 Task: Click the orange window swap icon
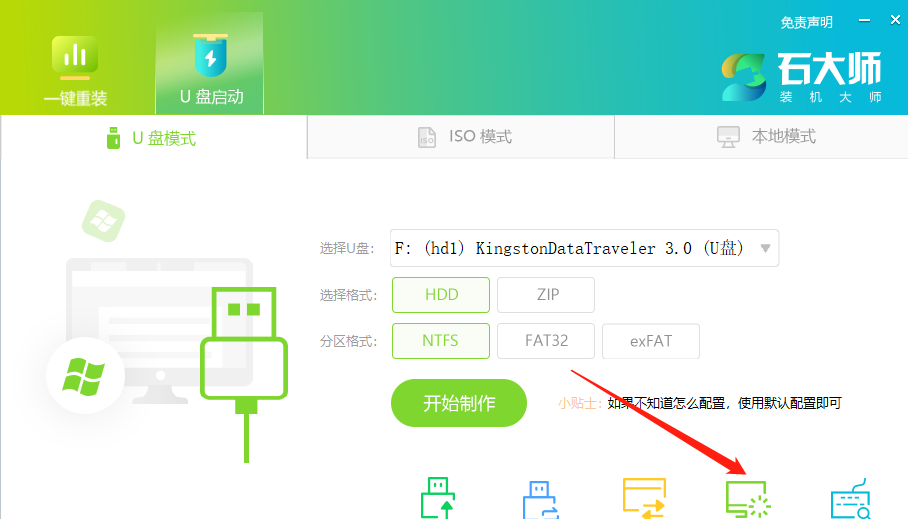[644, 498]
